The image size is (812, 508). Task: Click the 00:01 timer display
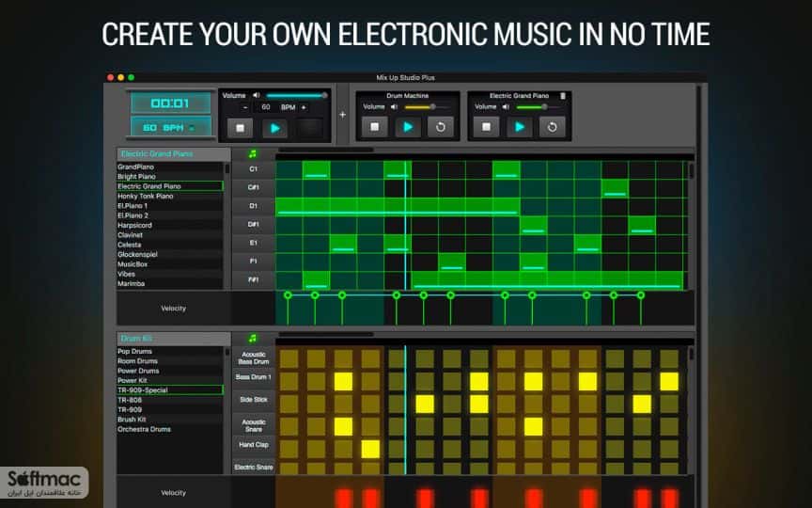point(170,103)
